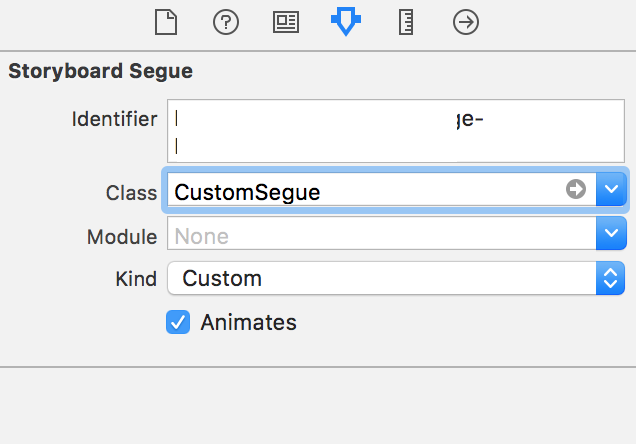Expand the Class dropdown arrow
This screenshot has height=444, width=636.
click(611, 190)
